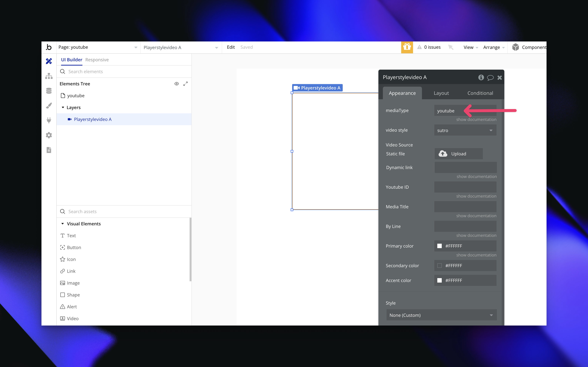Open the video style sutro dropdown

[x=465, y=130]
